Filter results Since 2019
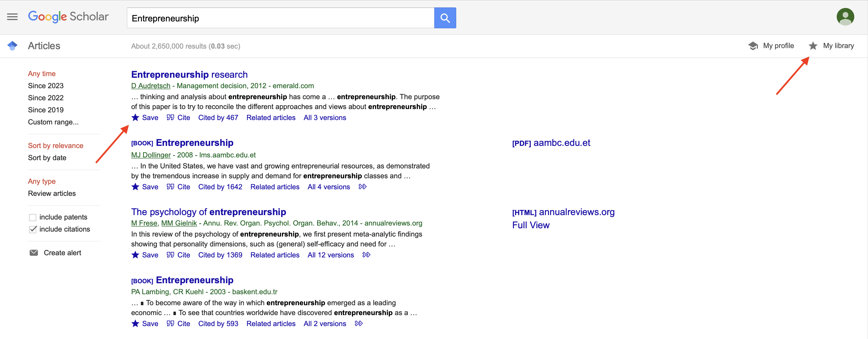868x339 pixels. 46,110
